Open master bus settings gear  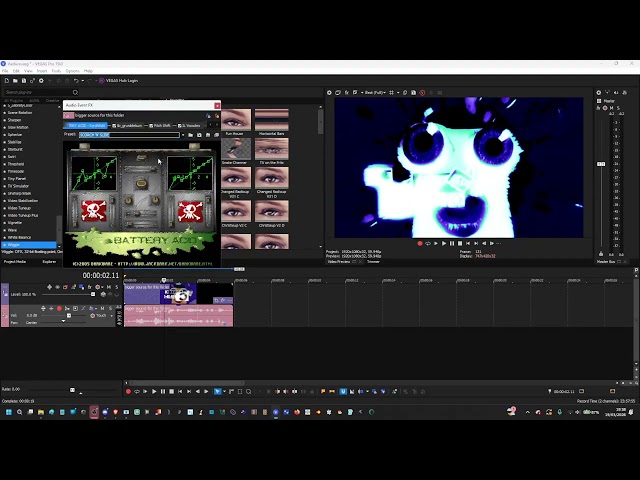pyautogui.click(x=599, y=93)
